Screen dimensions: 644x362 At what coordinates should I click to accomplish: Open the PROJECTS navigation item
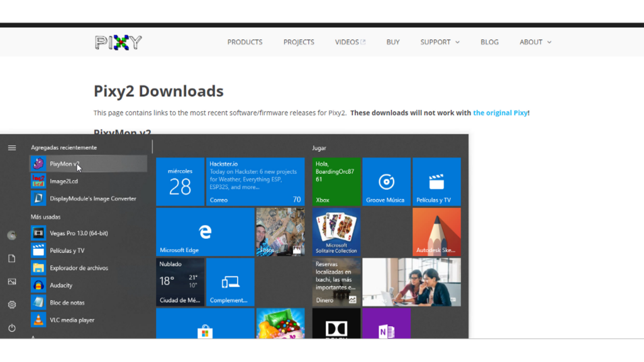(x=299, y=42)
